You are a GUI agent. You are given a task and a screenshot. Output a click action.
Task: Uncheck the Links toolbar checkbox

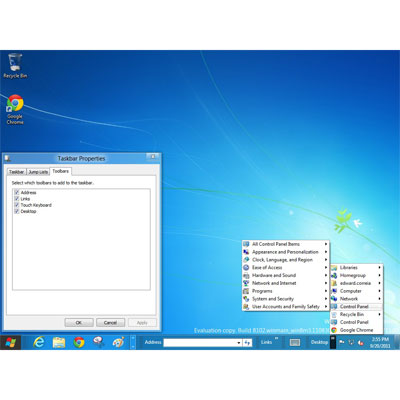coord(17,199)
